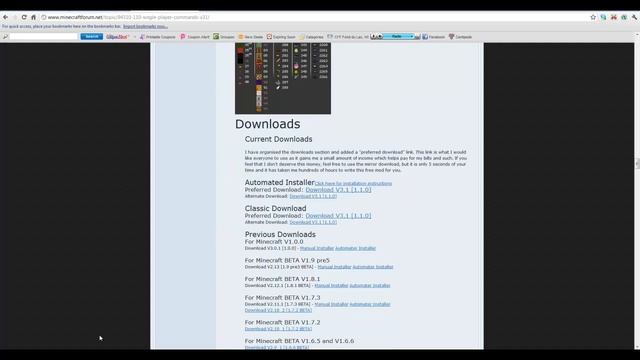Open the Categories toolbar item
The width and height of the screenshot is (640, 360).
click(311, 37)
